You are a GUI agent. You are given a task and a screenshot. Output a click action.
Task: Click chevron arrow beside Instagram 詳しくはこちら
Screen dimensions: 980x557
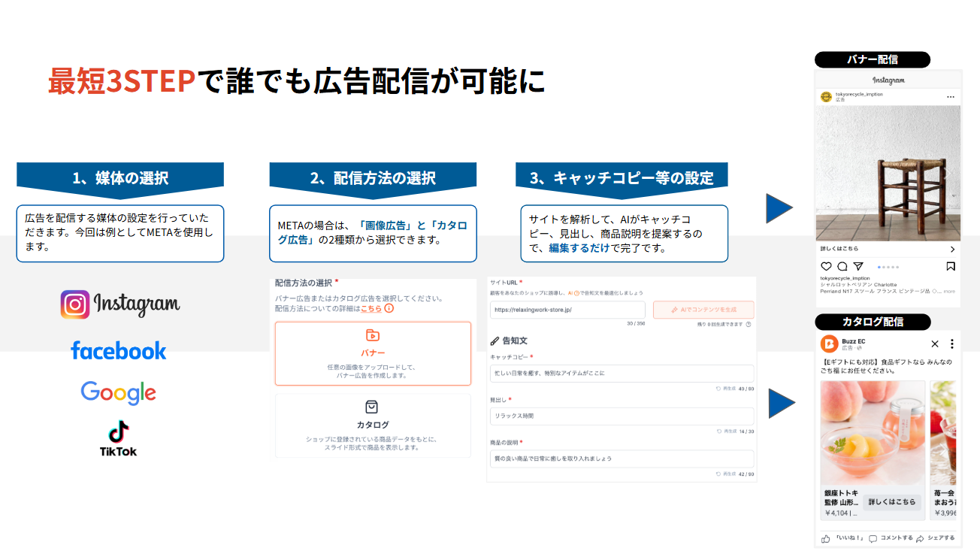952,250
